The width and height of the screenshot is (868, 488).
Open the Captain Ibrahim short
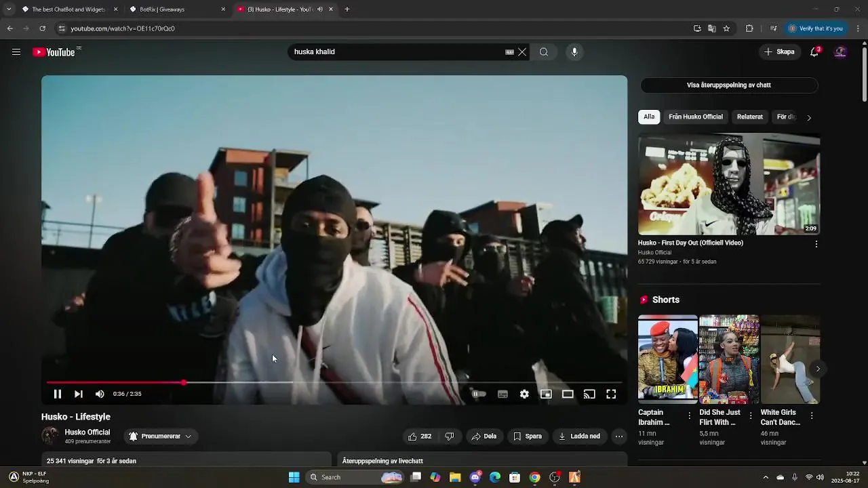pyautogui.click(x=668, y=359)
